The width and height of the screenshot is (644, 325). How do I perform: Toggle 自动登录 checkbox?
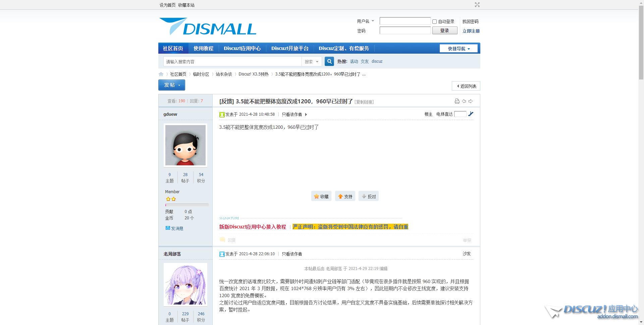tap(434, 21)
